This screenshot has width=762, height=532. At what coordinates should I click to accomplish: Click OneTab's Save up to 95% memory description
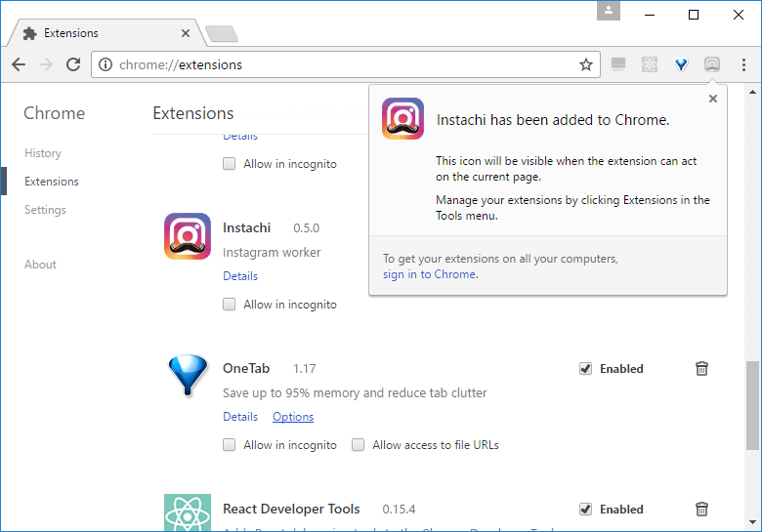(355, 393)
